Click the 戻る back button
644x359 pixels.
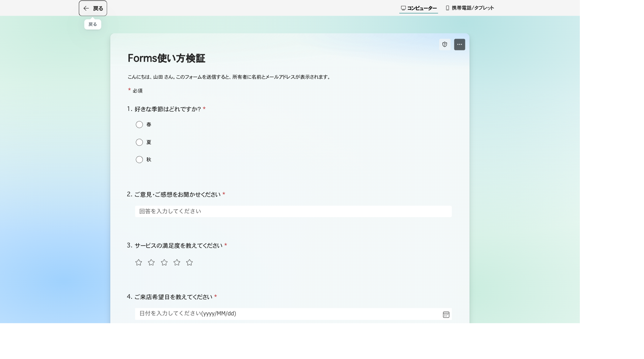[93, 8]
